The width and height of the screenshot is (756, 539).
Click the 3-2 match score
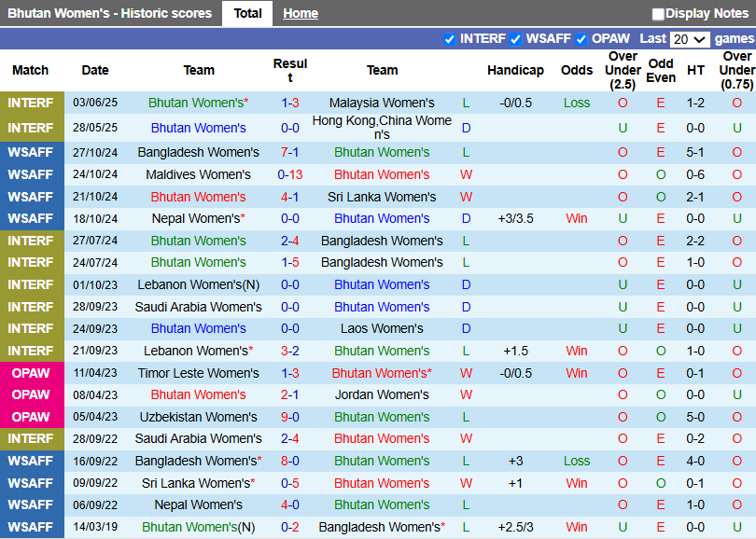coord(289,351)
